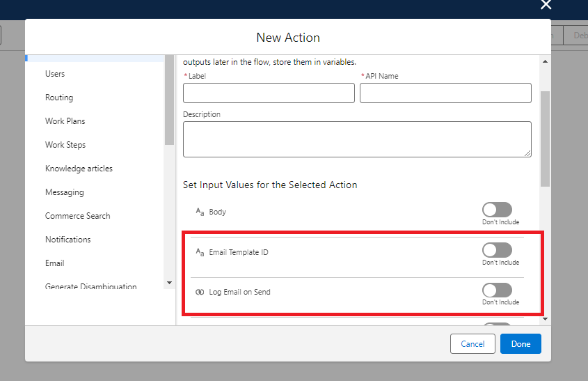Select the Users category
The width and height of the screenshot is (588, 381).
click(55, 74)
